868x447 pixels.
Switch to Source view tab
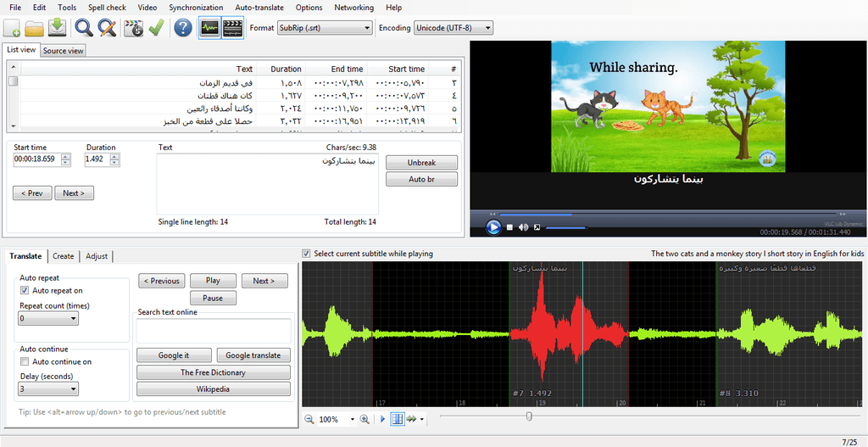[x=63, y=51]
